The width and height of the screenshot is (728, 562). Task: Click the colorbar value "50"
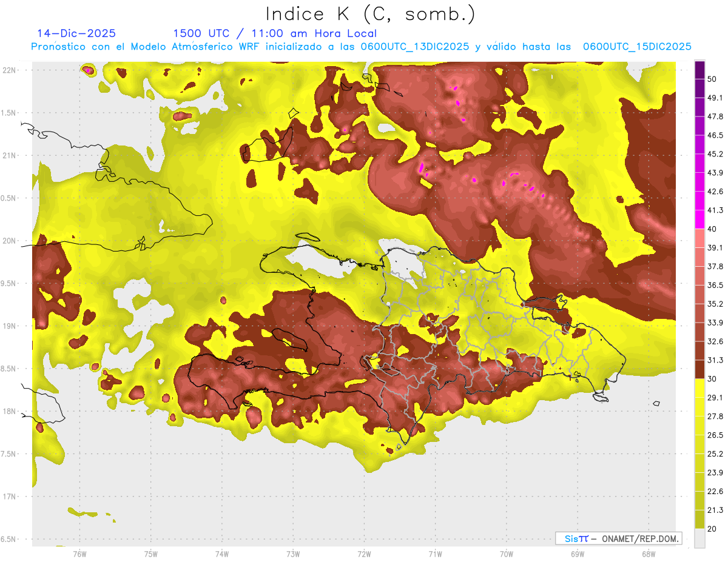click(713, 79)
